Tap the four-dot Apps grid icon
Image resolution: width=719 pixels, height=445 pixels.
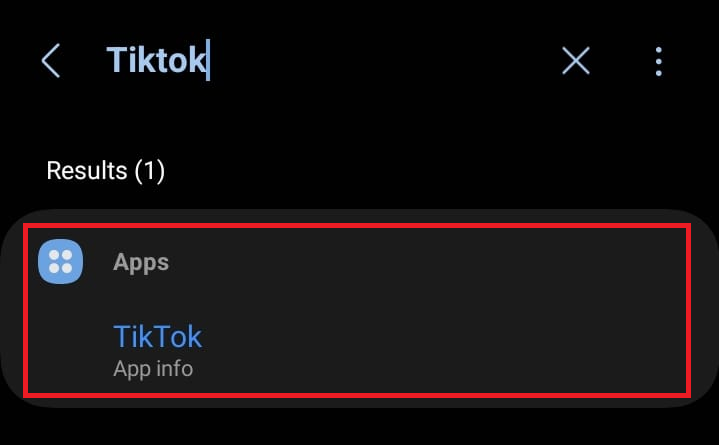coord(60,262)
